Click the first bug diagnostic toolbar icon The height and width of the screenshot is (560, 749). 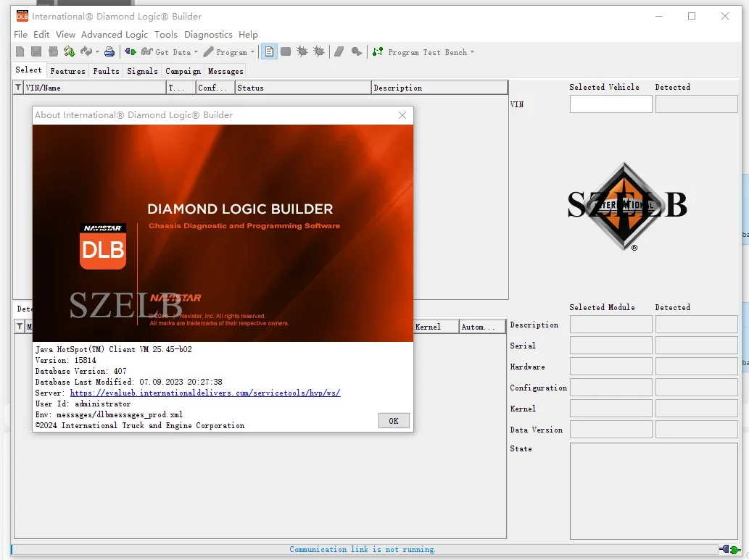pyautogui.click(x=302, y=51)
